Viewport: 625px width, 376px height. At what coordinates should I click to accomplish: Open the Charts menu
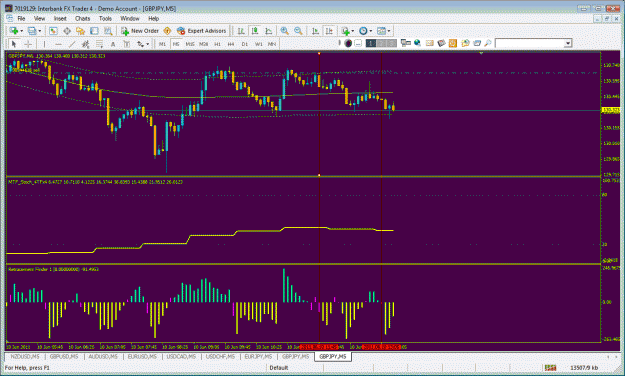(x=83, y=18)
